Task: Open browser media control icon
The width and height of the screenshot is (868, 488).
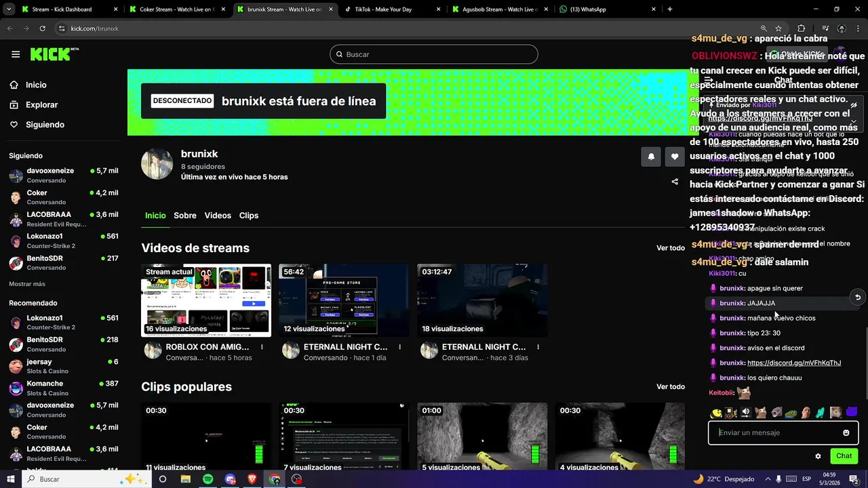Action: coord(825,28)
